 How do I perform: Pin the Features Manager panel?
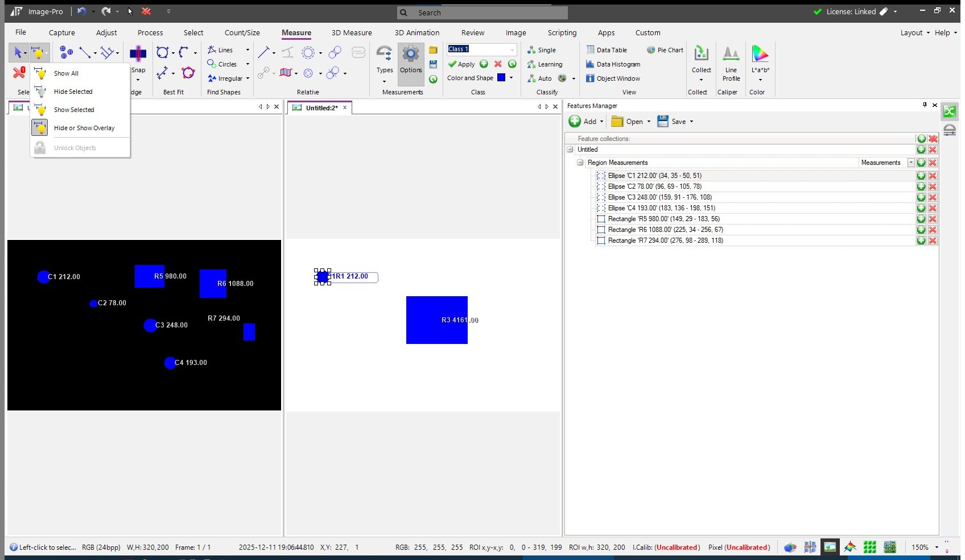(925, 105)
